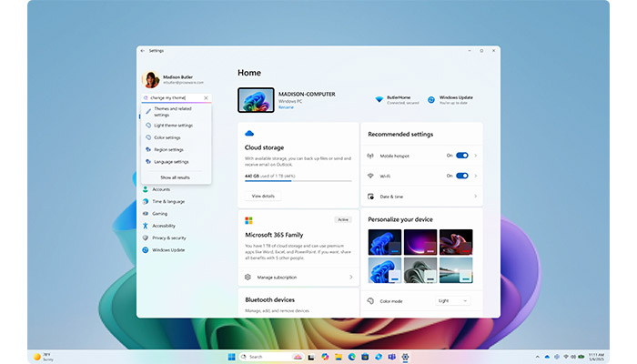The image size is (637, 364).
Task: Click the Accounts icon in sidebar
Action: 145,189
